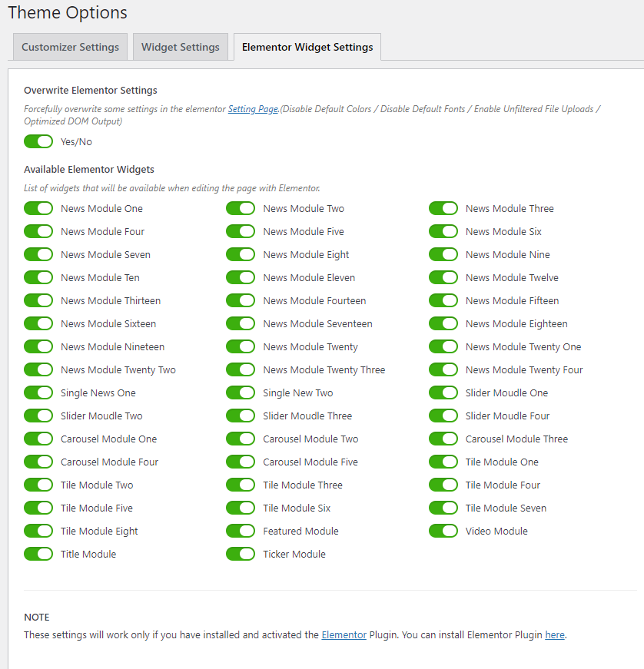This screenshot has width=644, height=669.
Task: Toggle News Module Two switch
Action: coord(241,208)
